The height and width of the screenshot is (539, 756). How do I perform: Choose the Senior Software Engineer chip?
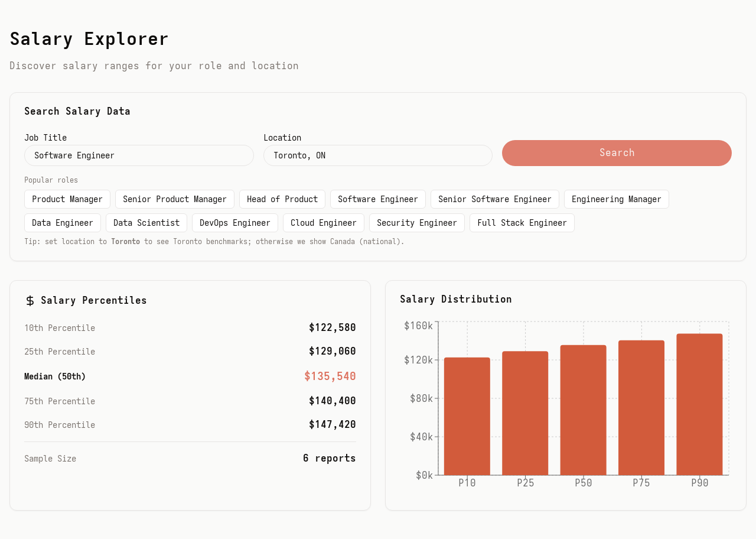pos(495,199)
